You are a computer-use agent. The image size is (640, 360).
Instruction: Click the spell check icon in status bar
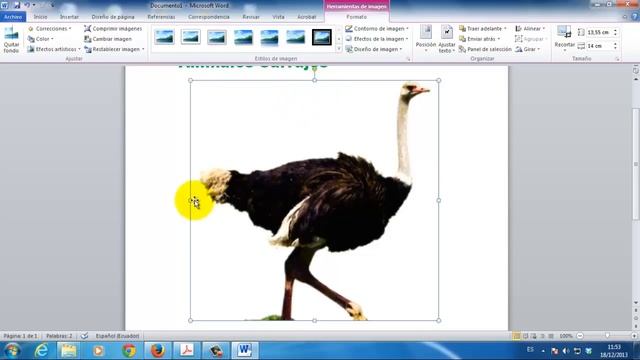pos(84,336)
